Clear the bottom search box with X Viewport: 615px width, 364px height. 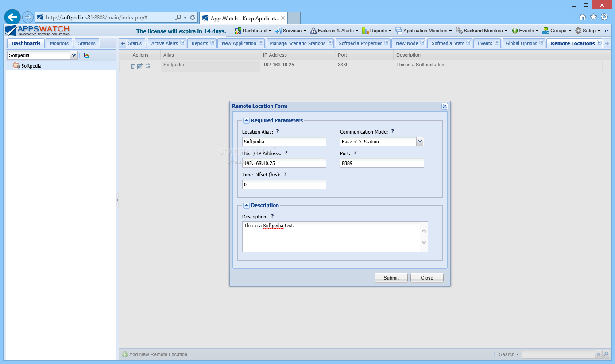[x=598, y=354]
